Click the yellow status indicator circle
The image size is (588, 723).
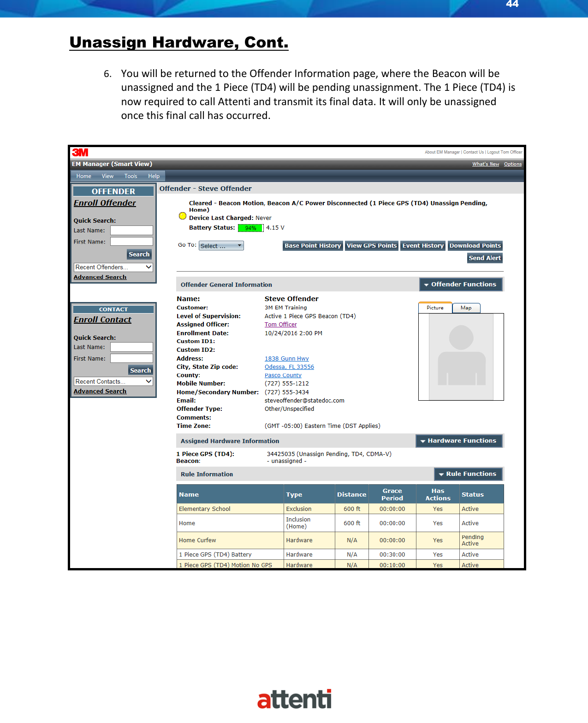point(183,216)
